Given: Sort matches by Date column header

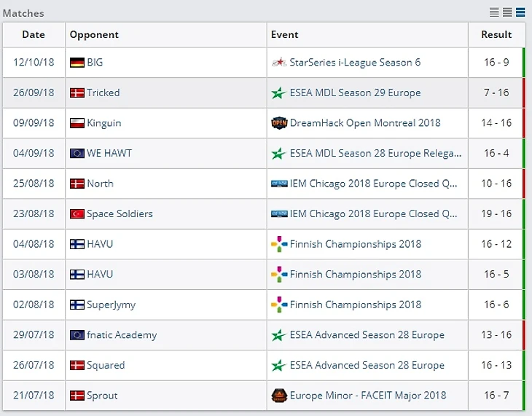Looking at the screenshot, I should pos(34,35).
